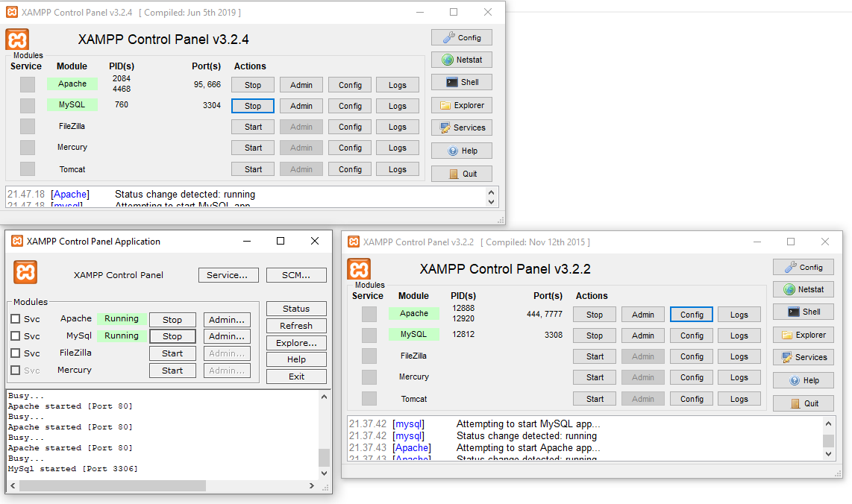Image resolution: width=852 pixels, height=504 pixels.
Task: Launch Shell from v3.2.2 window
Action: tap(804, 312)
